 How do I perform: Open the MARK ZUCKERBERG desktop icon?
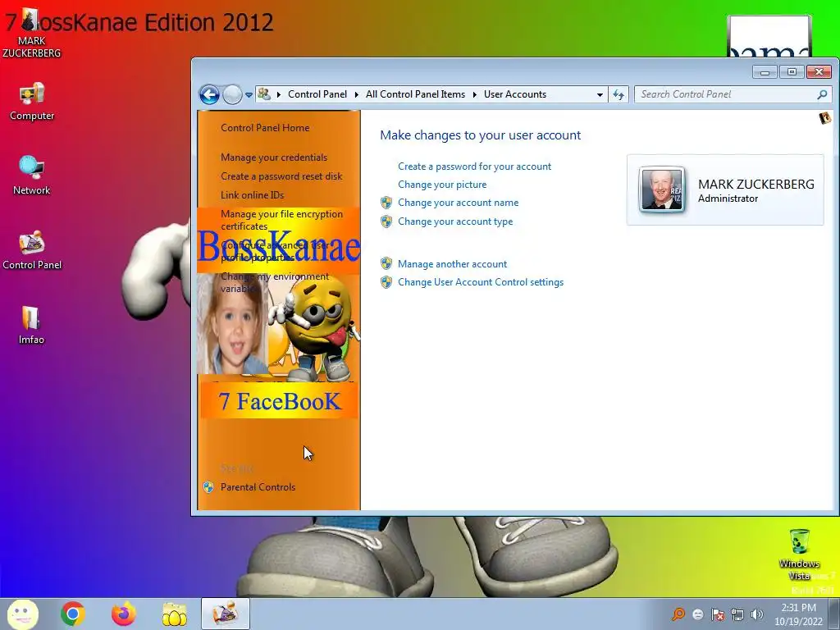[31, 33]
